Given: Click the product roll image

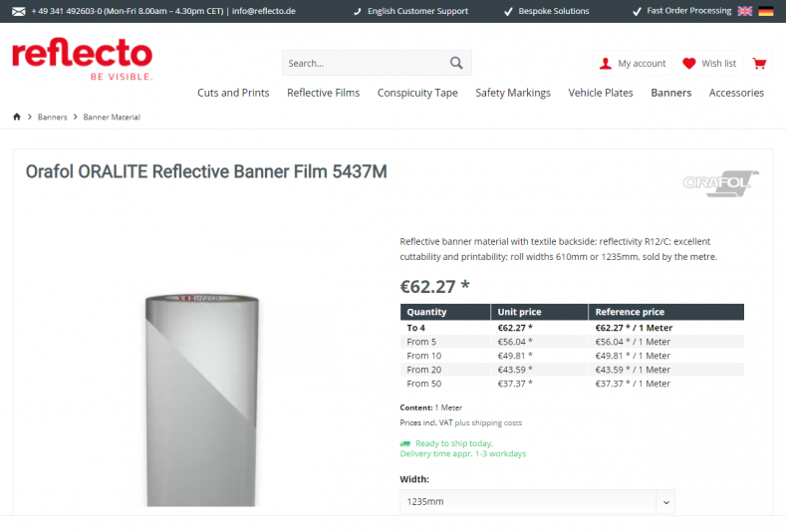Looking at the screenshot, I should (201, 399).
